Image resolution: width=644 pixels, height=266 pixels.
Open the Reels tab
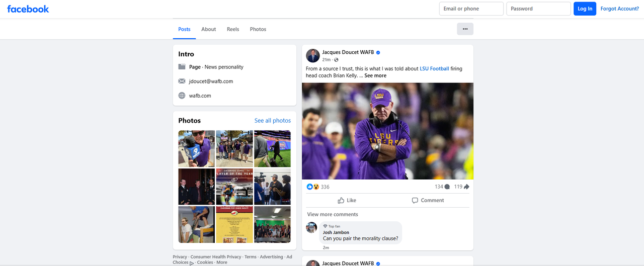pos(233,29)
